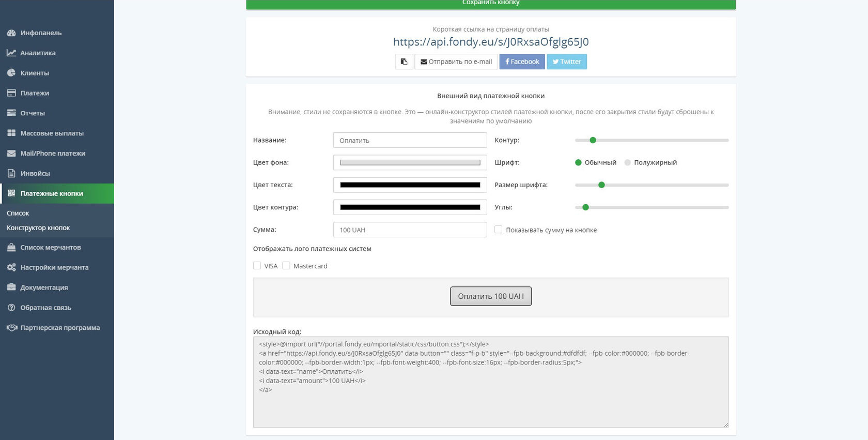The width and height of the screenshot is (868, 440).
Task: Click the copy link clipboard icon
Action: (x=404, y=62)
